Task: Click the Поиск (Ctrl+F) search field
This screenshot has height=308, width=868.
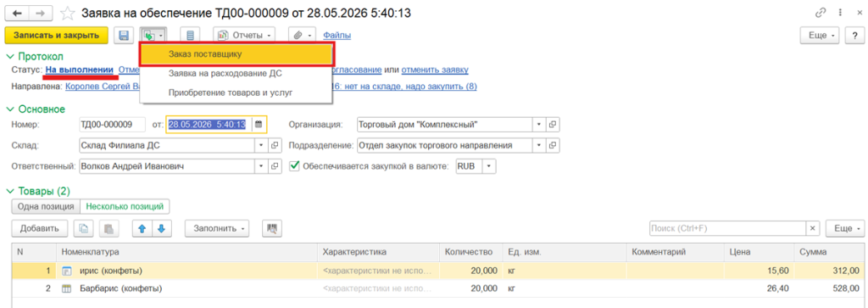Action: pyautogui.click(x=728, y=228)
